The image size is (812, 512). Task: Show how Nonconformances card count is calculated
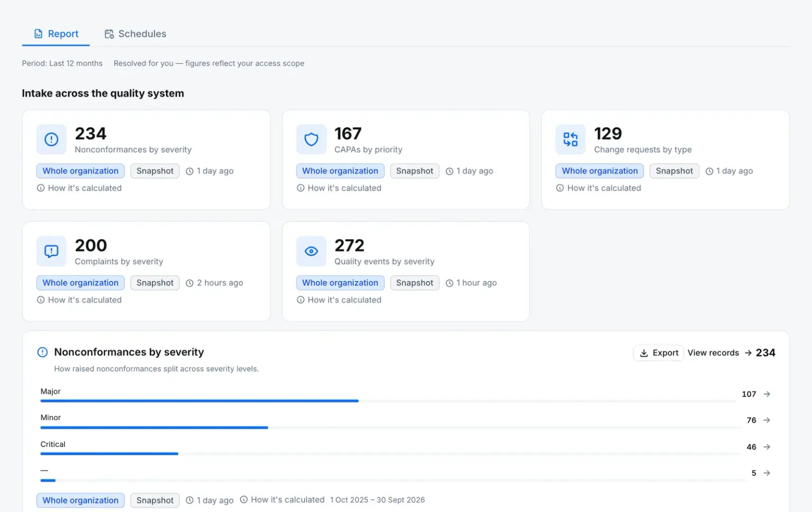pyautogui.click(x=79, y=188)
